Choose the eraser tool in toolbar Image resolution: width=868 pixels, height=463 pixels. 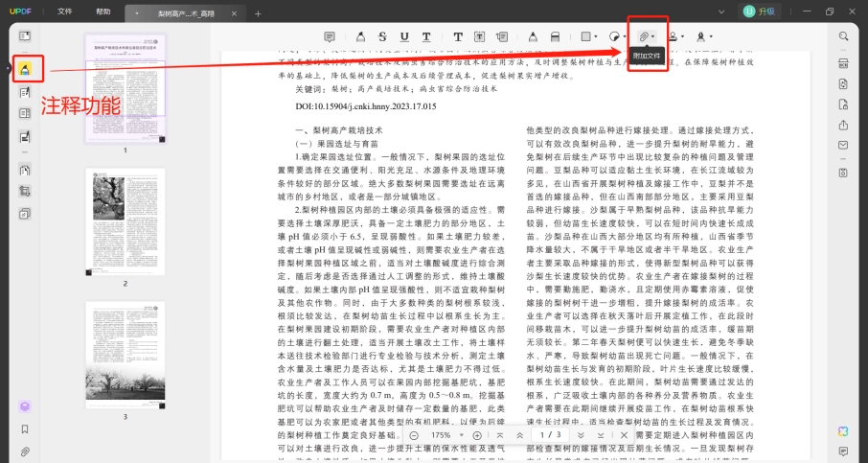pos(555,36)
